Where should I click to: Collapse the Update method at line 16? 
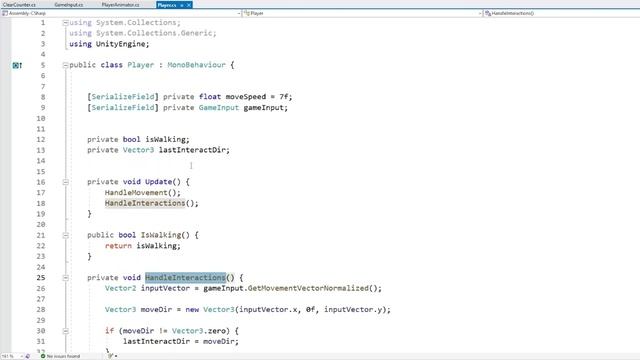coord(65,182)
